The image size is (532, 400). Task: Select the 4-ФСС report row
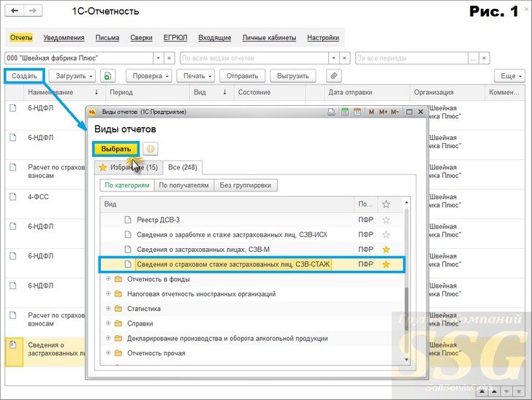45,204
